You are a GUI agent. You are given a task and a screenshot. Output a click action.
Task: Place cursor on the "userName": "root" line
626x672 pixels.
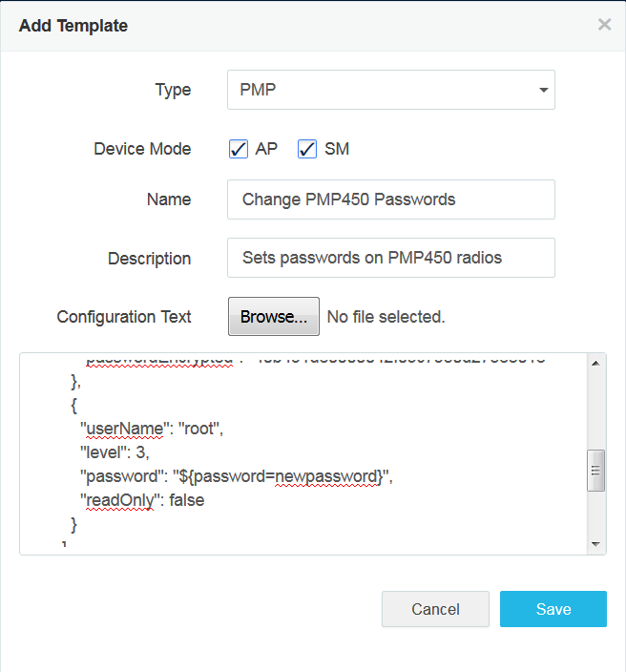point(153,430)
